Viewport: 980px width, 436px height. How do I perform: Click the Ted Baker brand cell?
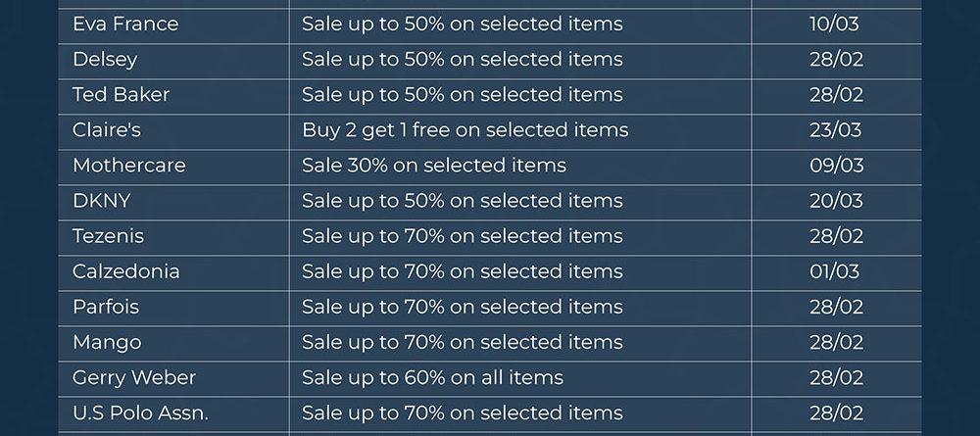(x=121, y=94)
